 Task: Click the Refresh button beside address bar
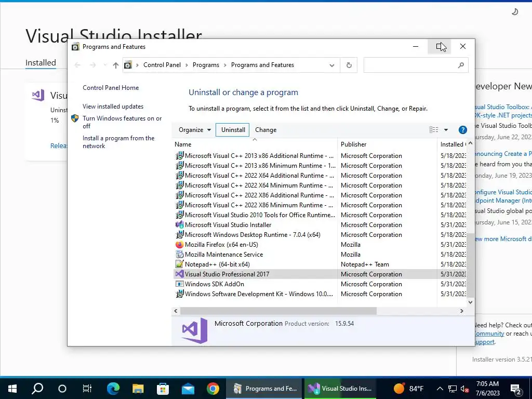click(x=349, y=65)
